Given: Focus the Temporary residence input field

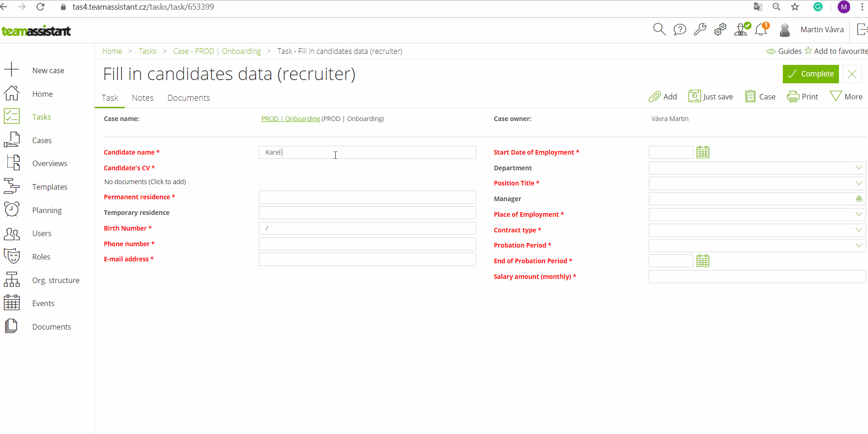Looking at the screenshot, I should point(367,213).
